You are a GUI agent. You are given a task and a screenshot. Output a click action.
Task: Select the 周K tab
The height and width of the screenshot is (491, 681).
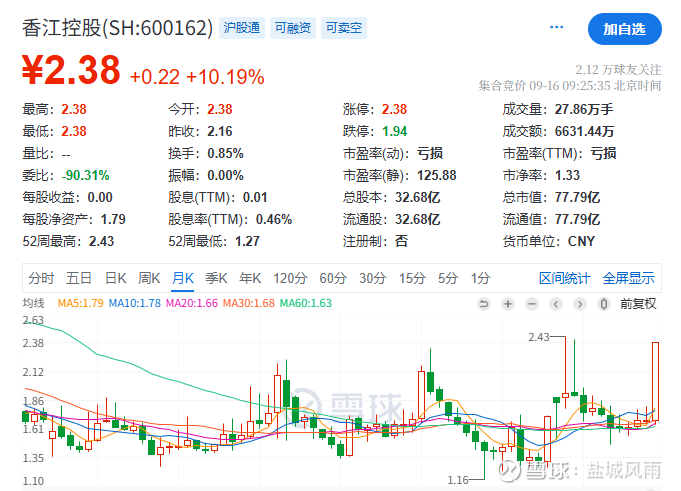[x=149, y=278]
